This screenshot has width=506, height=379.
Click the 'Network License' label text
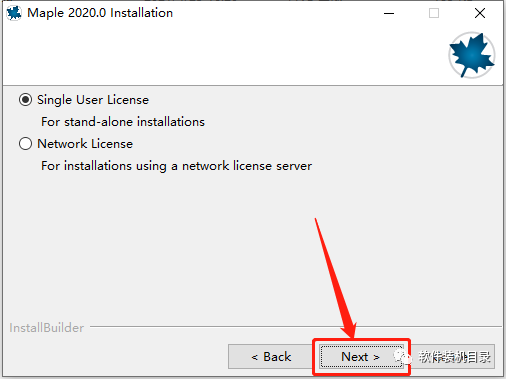[85, 144]
